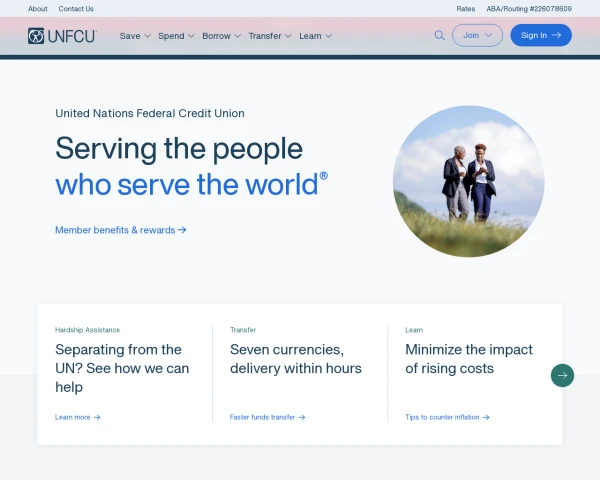Click the green carousel next arrow
Viewport: 600px width, 480px height.
point(562,375)
